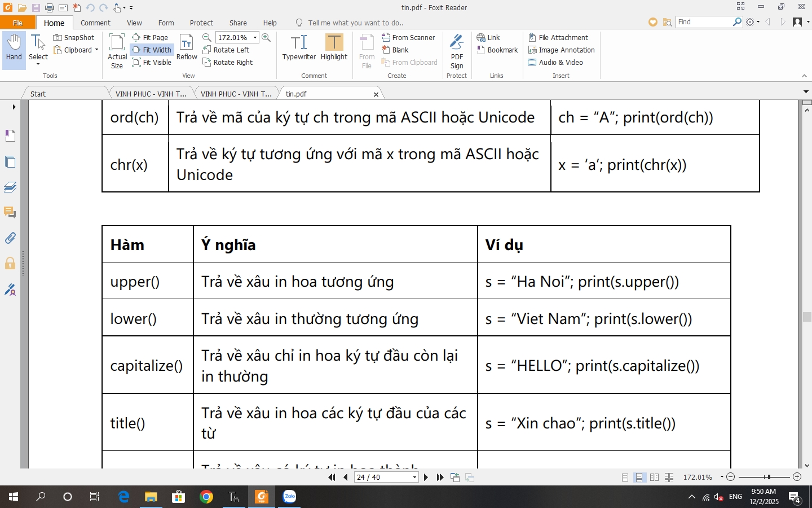The width and height of the screenshot is (812, 508).
Task: Collapse the ribbon with the arrow
Action: click(x=804, y=76)
